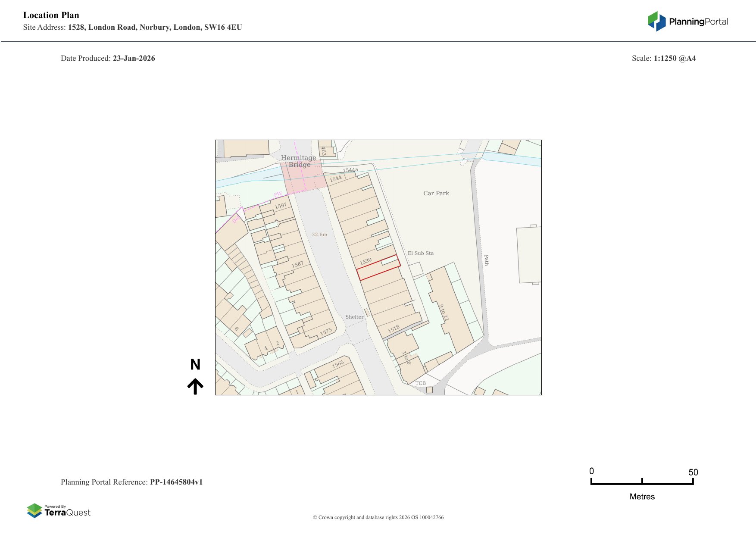The image size is (756, 535).
Task: Click building number 1518 on map
Action: [393, 329]
